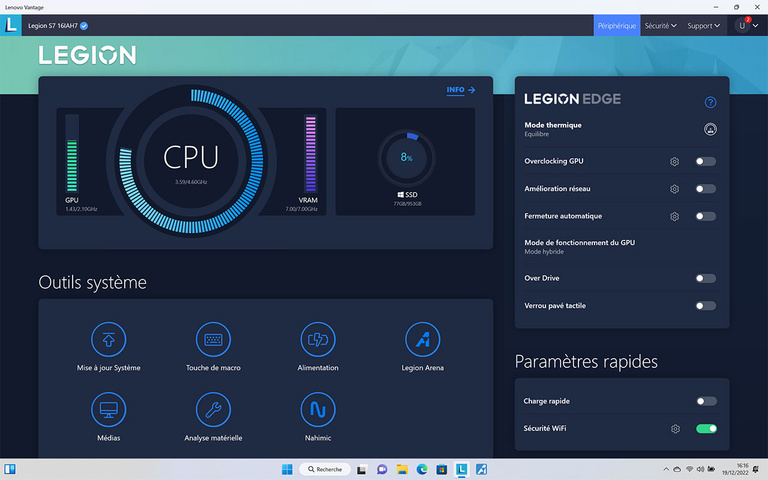Open Microsoft Edge from the taskbar
The image size is (768, 480).
click(x=422, y=469)
